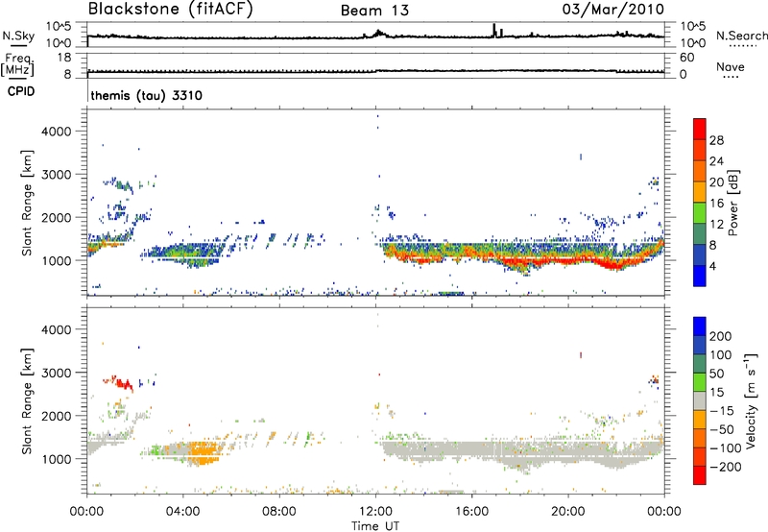Image resolution: width=768 pixels, height=532 pixels.
Task: Click the 'Beam 13' label
Action: click(374, 11)
